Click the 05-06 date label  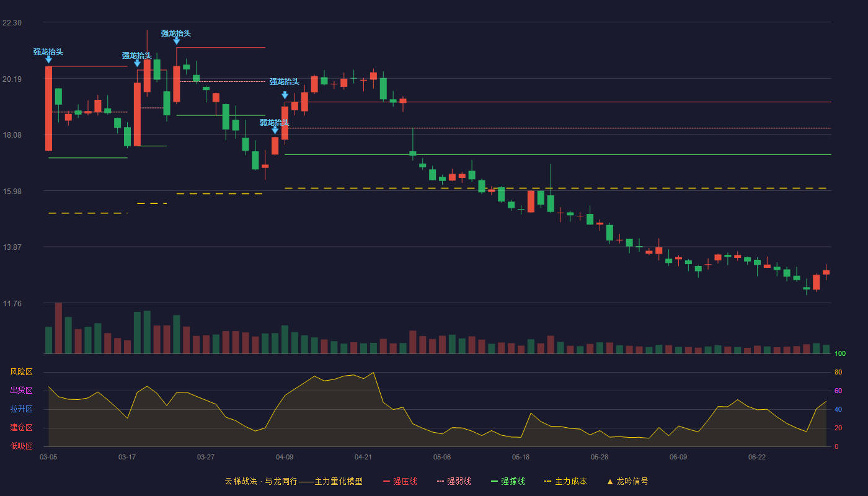click(442, 457)
